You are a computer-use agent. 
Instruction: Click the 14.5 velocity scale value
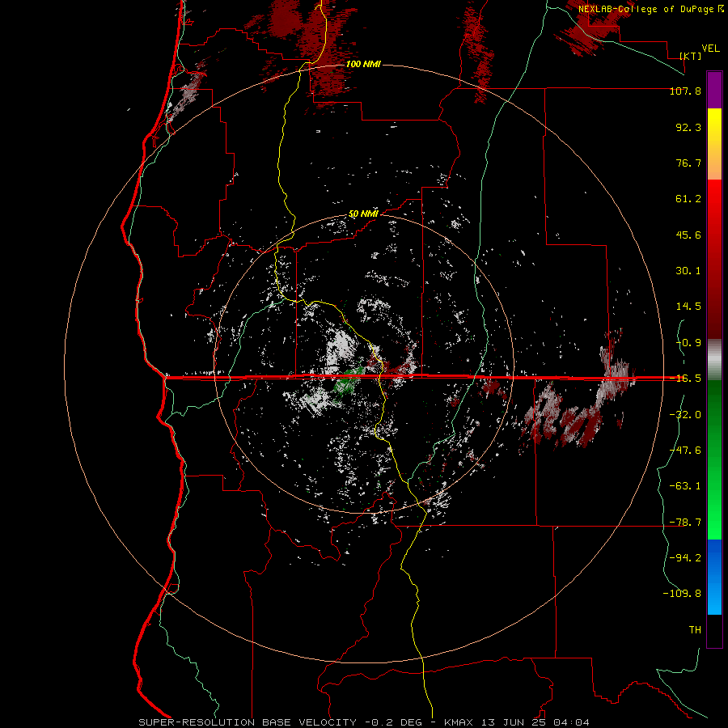click(x=688, y=307)
